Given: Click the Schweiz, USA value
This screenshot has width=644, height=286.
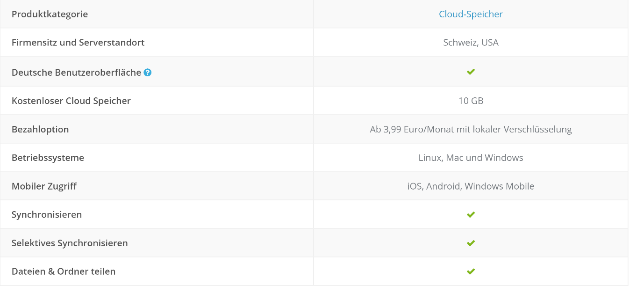Looking at the screenshot, I should coord(471,43).
